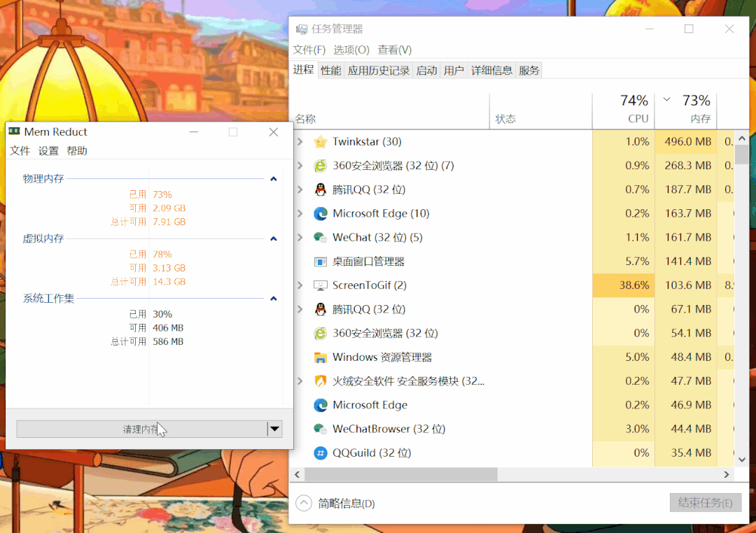Viewport: 756px width, 533px height.
Task: Expand the Microsoft Edge (10) group
Action: click(x=300, y=213)
